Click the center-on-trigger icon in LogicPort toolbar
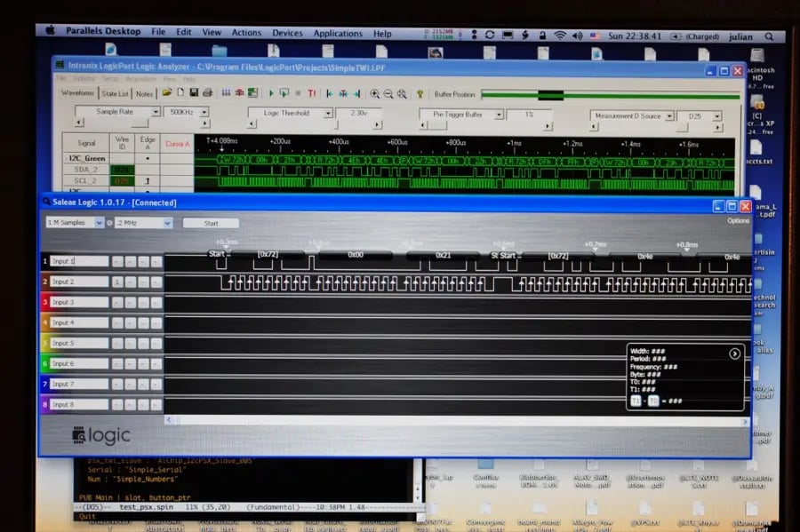 [343, 94]
